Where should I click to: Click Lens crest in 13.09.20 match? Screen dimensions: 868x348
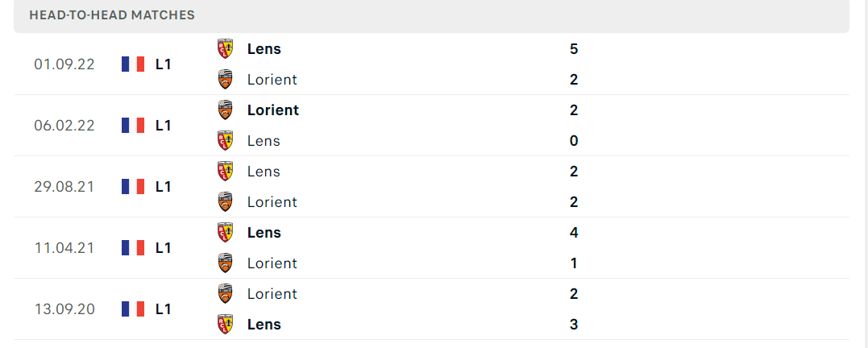tap(225, 324)
